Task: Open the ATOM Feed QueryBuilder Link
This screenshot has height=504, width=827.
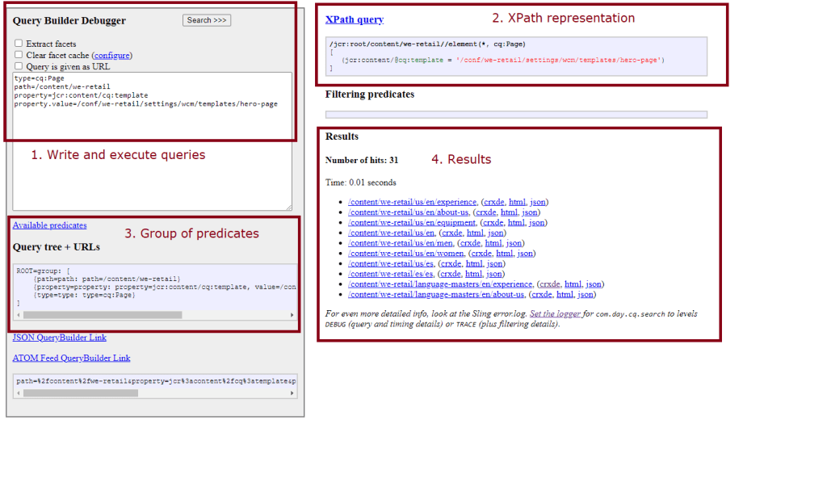Action: 71,357
